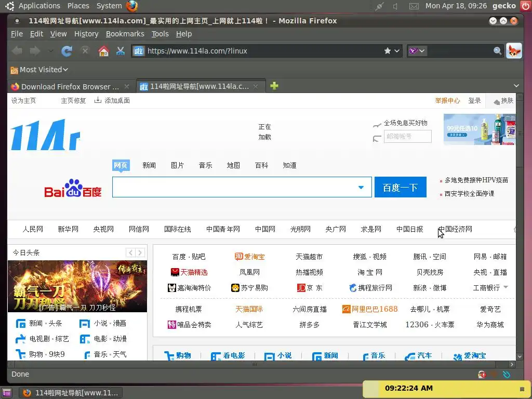Open the Tools menu
The width and height of the screenshot is (532, 399).
pyautogui.click(x=160, y=34)
